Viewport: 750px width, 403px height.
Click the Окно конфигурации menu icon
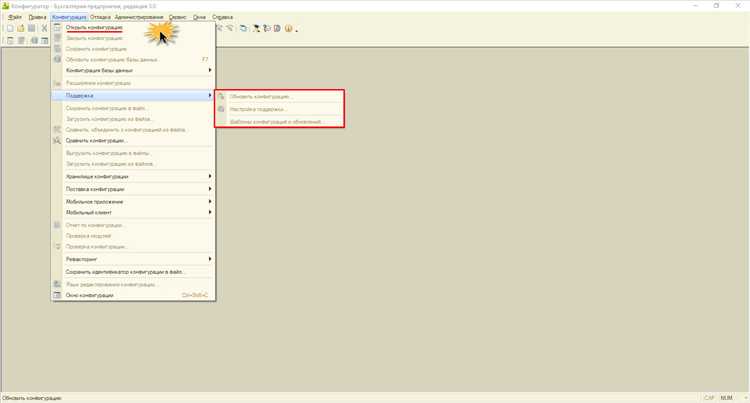coord(57,295)
